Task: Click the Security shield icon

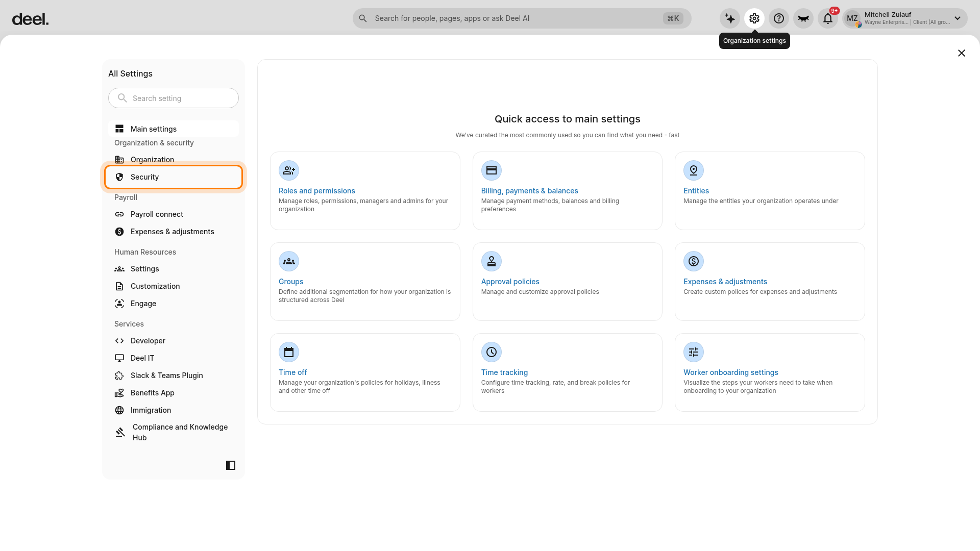Action: click(119, 177)
